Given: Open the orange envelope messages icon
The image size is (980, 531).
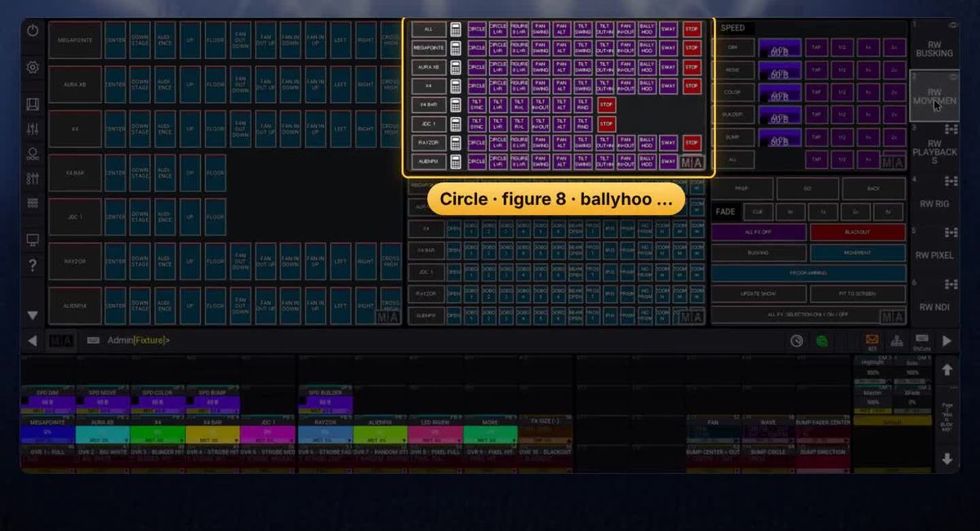Looking at the screenshot, I should [x=872, y=340].
